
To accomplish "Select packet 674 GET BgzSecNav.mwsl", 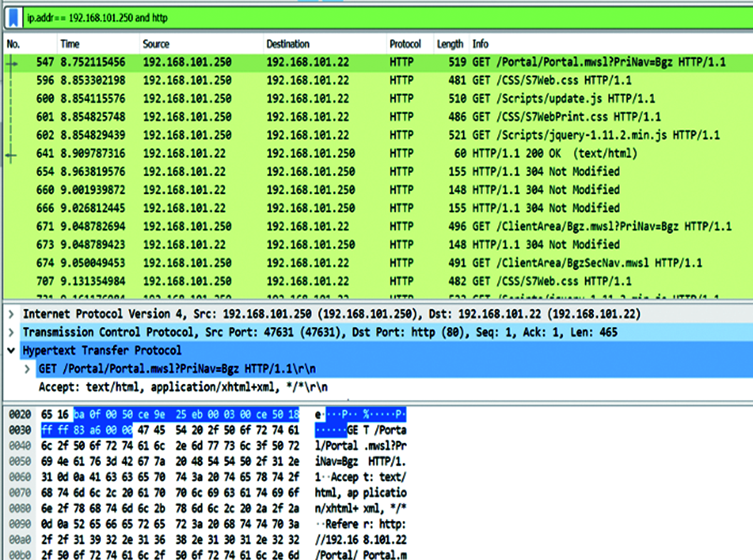I will (x=309, y=263).
